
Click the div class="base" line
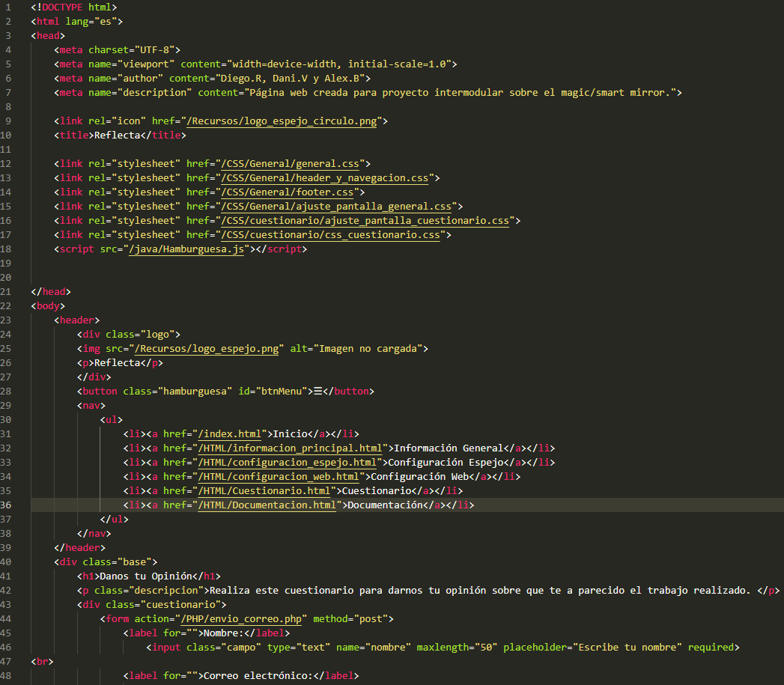(x=106, y=562)
